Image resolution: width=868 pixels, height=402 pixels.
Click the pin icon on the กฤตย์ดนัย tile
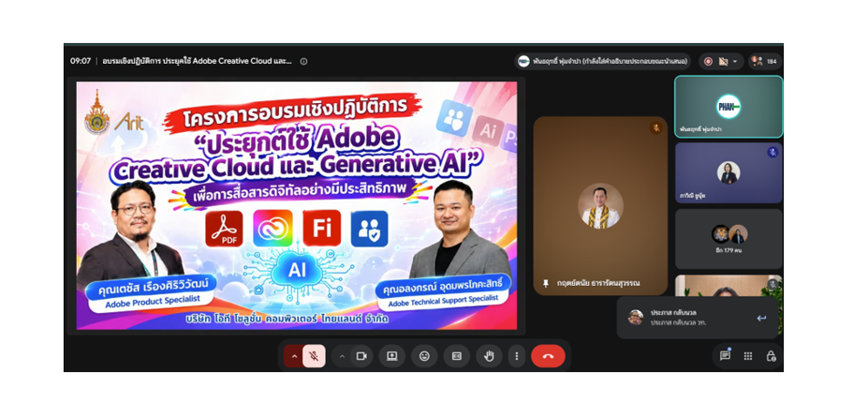546,284
